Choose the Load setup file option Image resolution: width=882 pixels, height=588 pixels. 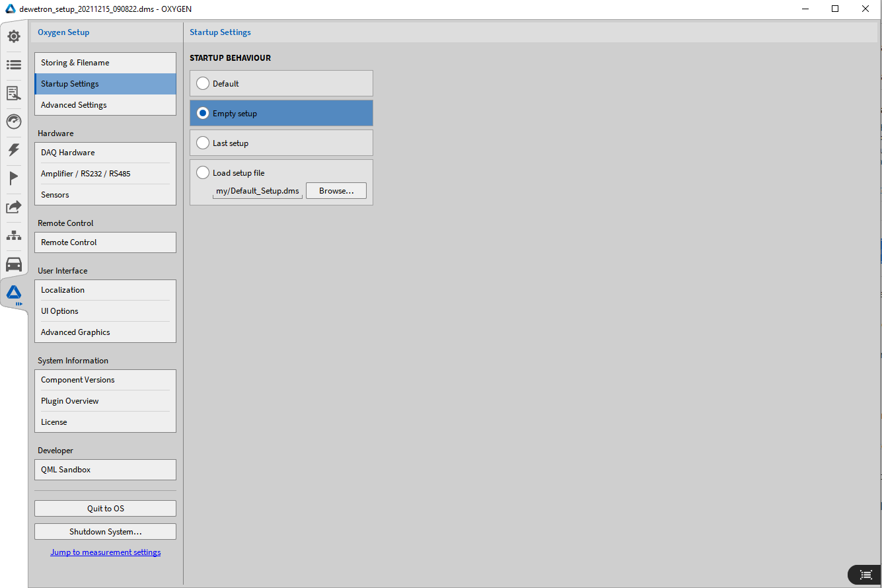203,173
